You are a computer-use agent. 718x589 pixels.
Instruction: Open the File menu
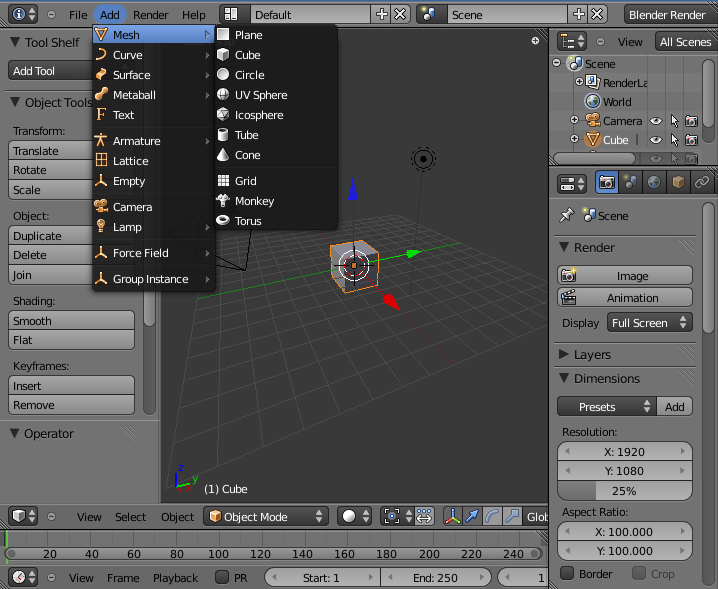[78, 15]
